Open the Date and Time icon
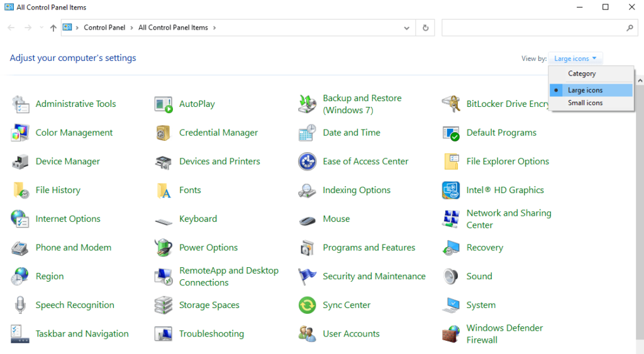The height and width of the screenshot is (354, 644). (307, 133)
